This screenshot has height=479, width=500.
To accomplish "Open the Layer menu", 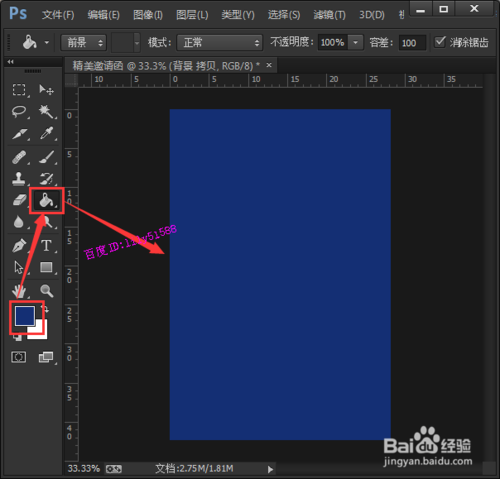I will (x=192, y=15).
